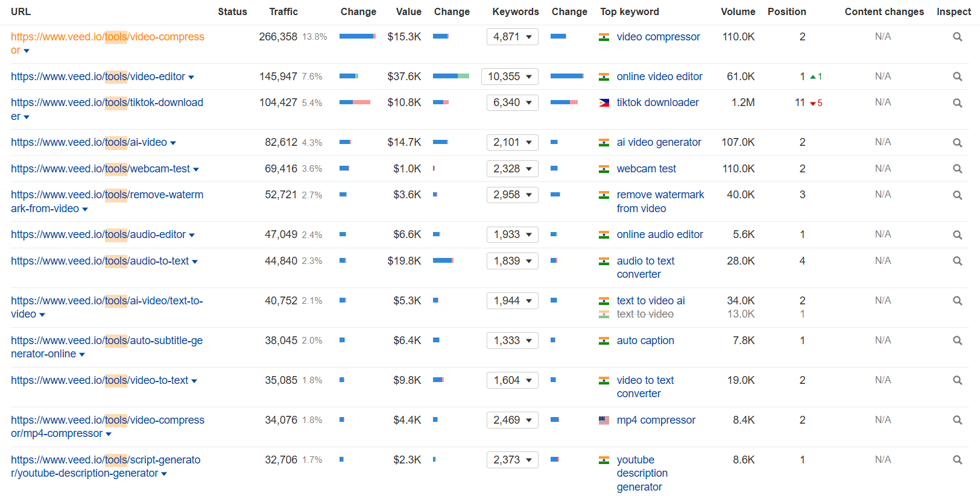Click India flag next to webcam test
Viewport: 980px width, 496px height.
[x=604, y=169]
